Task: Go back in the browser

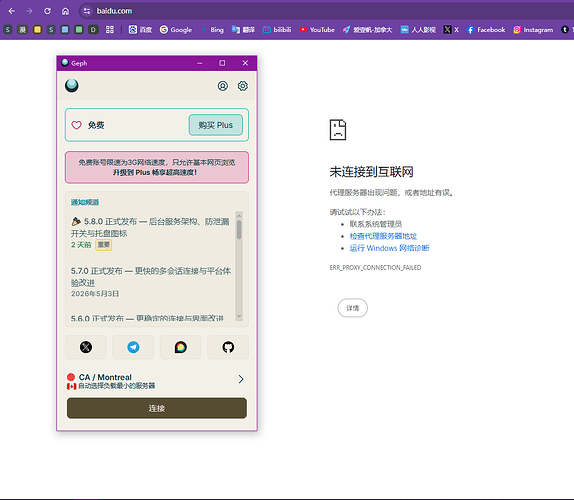Action: pyautogui.click(x=11, y=11)
